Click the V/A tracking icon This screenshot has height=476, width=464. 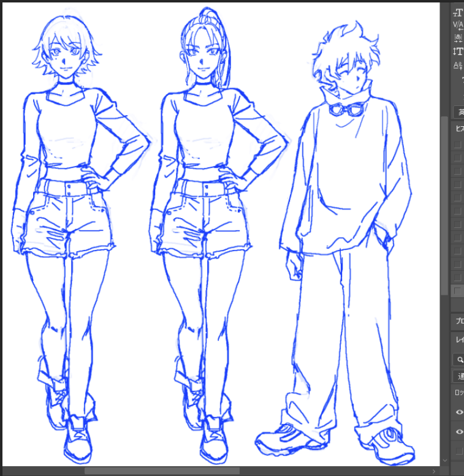tap(458, 25)
